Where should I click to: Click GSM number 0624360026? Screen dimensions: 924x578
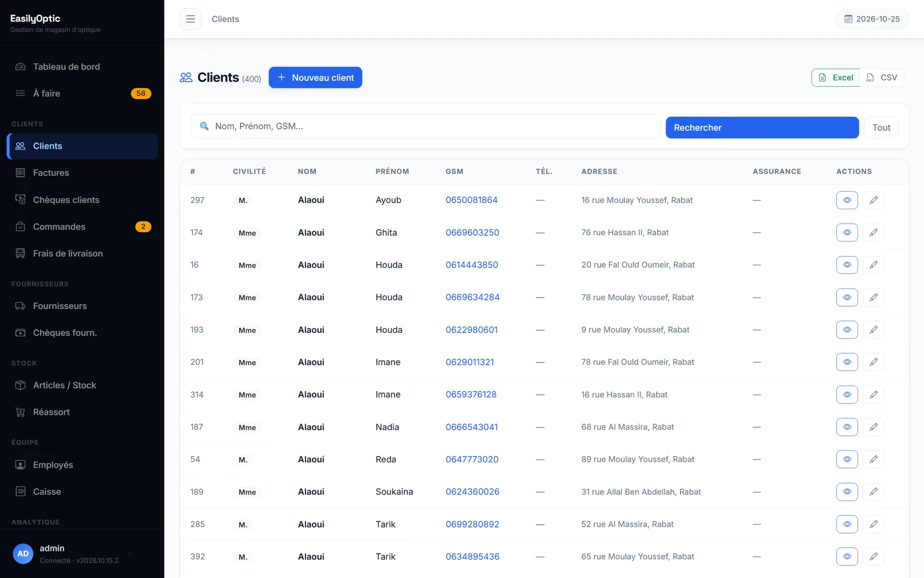(472, 491)
